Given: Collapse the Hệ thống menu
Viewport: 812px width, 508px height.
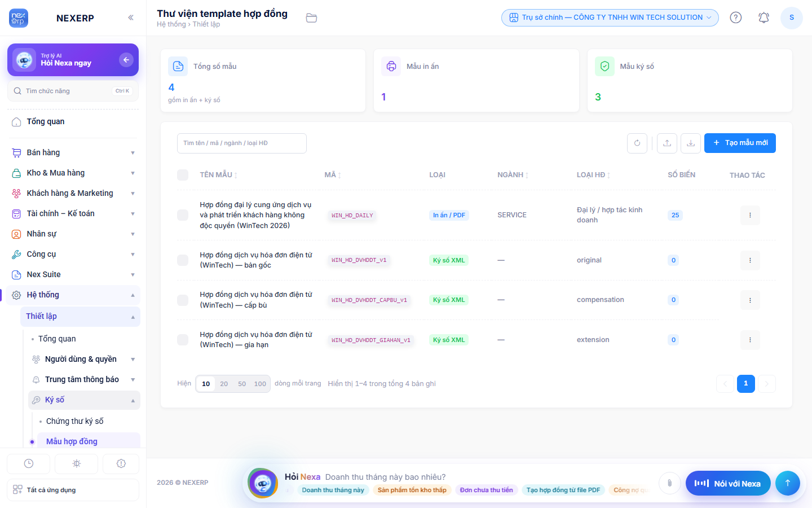Looking at the screenshot, I should [x=73, y=295].
